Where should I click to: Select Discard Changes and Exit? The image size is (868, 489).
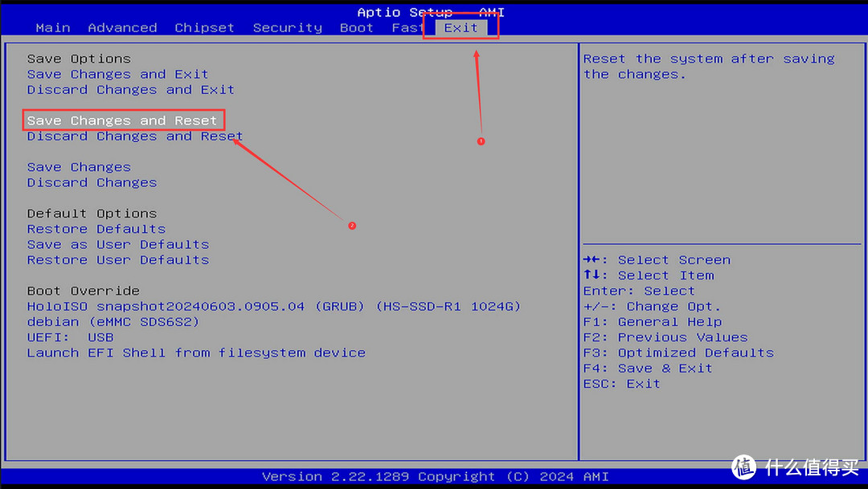131,90
